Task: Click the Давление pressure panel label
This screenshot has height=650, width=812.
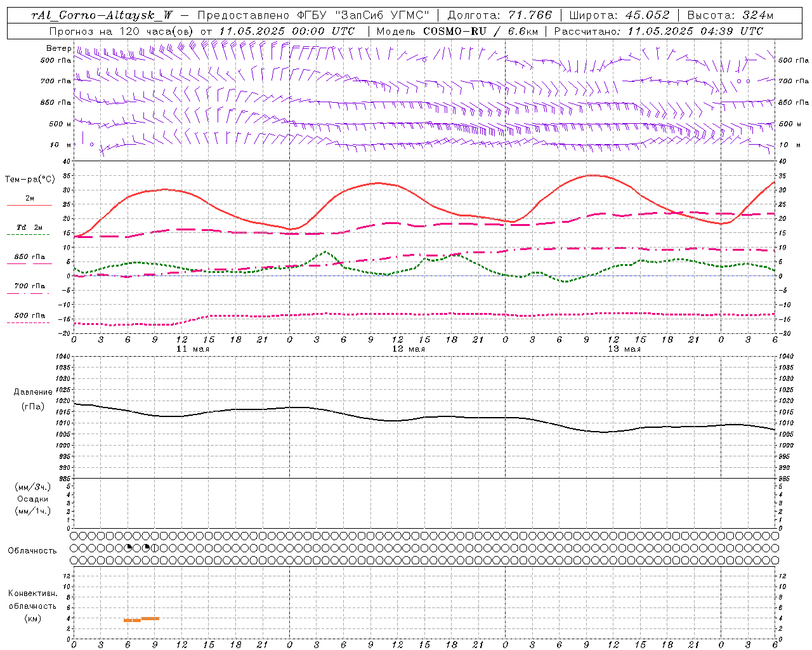Action: pyautogui.click(x=33, y=392)
